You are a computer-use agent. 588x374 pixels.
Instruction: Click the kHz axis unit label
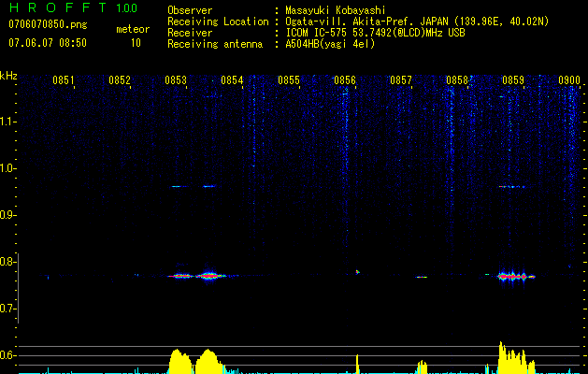[8, 76]
